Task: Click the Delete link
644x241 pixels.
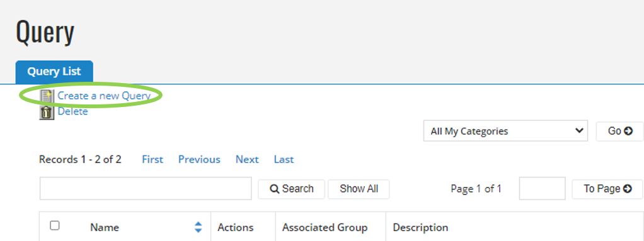Action: [x=72, y=111]
